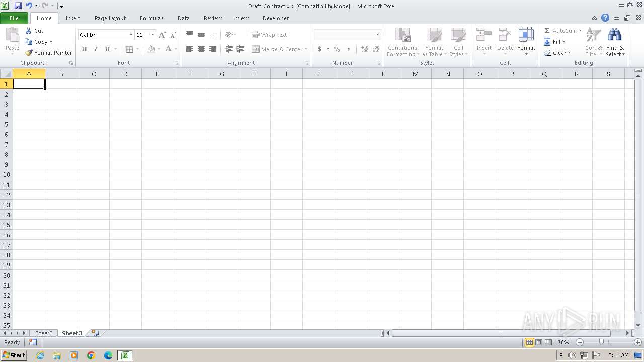Shrink font size with the smaller A icon

(x=173, y=35)
